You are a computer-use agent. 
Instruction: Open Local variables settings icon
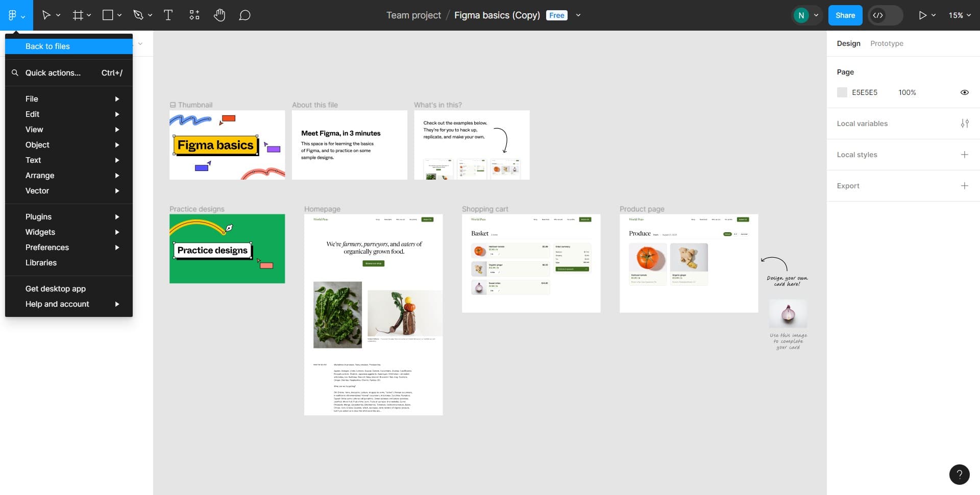pyautogui.click(x=965, y=123)
